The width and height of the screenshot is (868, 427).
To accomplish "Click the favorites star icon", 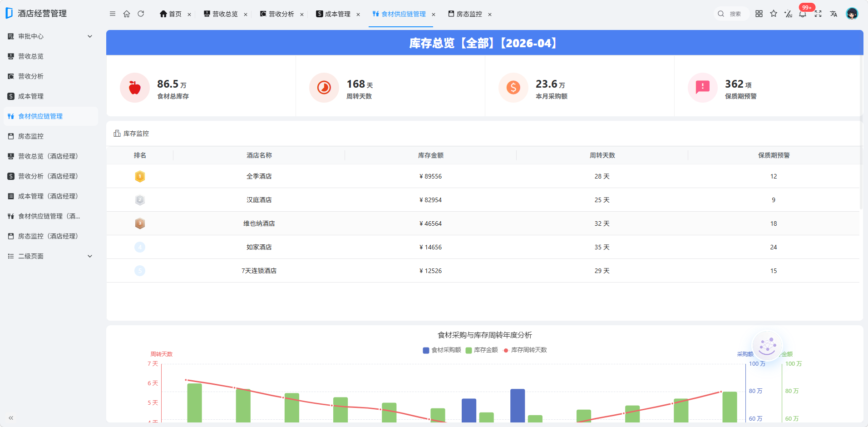I will click(x=774, y=14).
